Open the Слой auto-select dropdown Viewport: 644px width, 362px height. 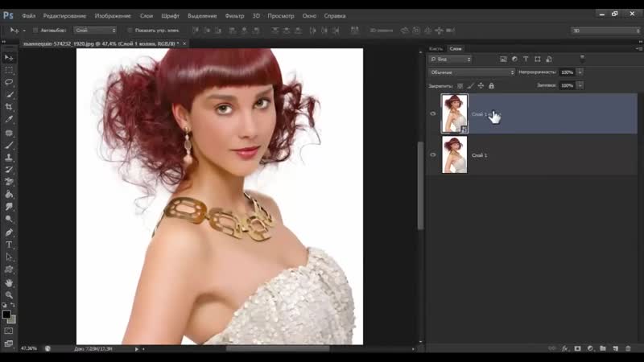pos(95,31)
